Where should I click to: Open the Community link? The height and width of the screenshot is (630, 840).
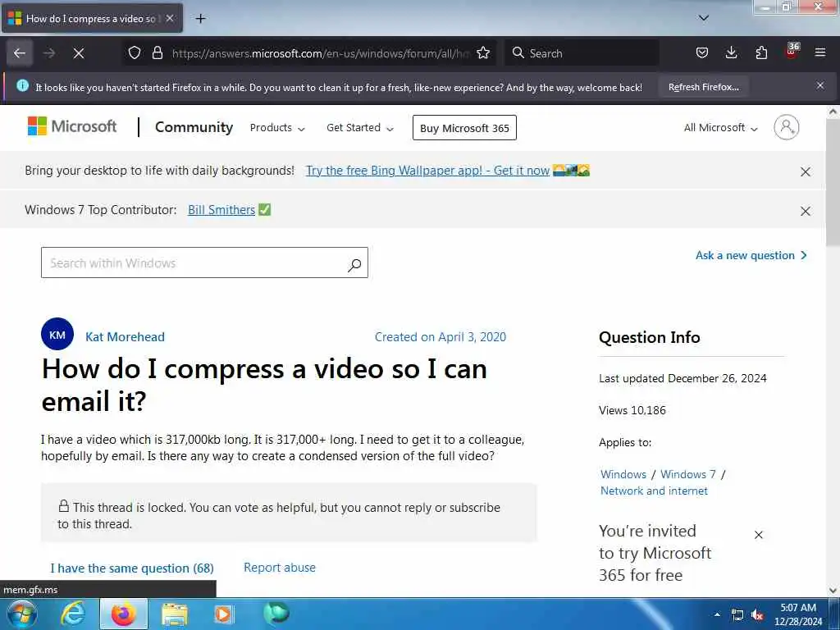(x=194, y=127)
